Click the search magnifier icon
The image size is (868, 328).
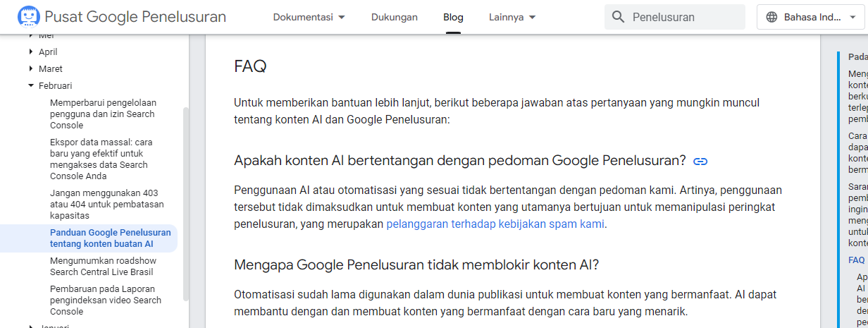click(x=619, y=17)
